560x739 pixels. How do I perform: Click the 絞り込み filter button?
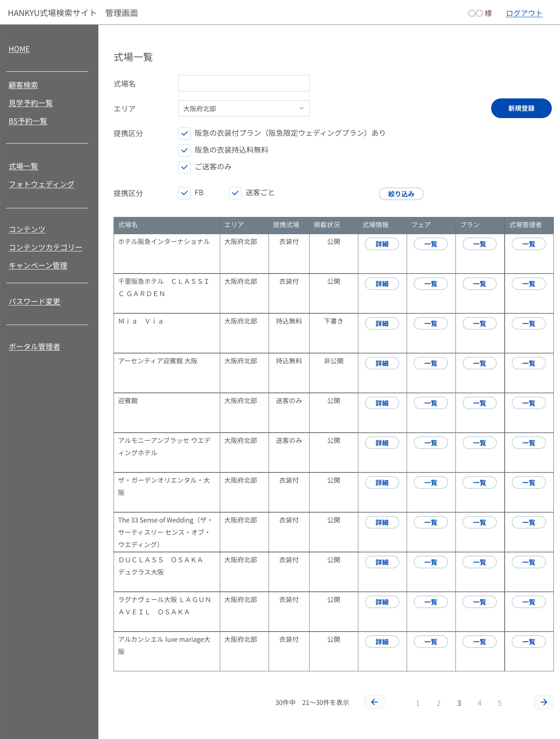[x=401, y=194]
